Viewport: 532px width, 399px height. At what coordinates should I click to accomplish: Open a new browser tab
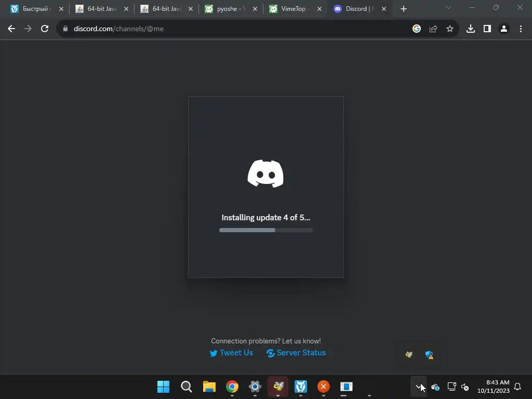[x=403, y=9]
